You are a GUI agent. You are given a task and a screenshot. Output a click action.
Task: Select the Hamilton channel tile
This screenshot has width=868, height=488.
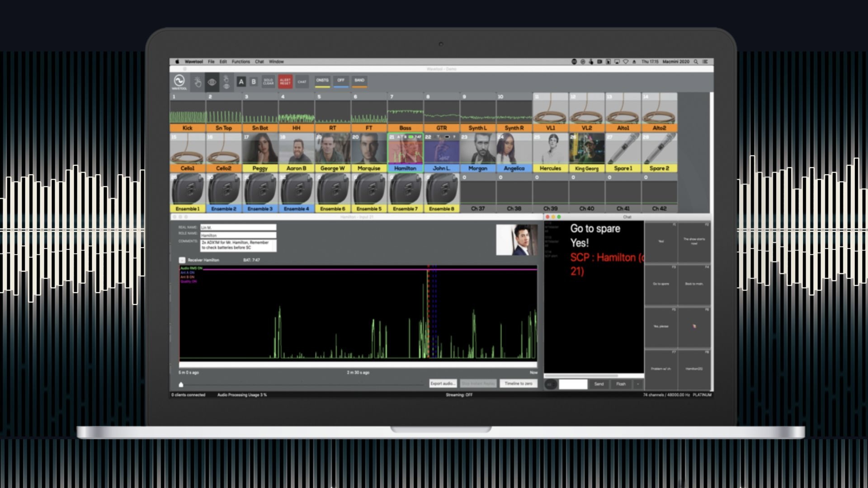coord(405,151)
